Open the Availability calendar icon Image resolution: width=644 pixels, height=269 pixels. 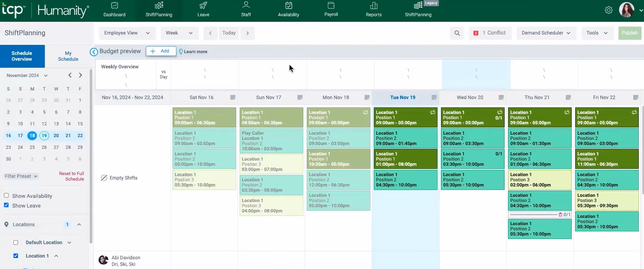click(x=289, y=6)
